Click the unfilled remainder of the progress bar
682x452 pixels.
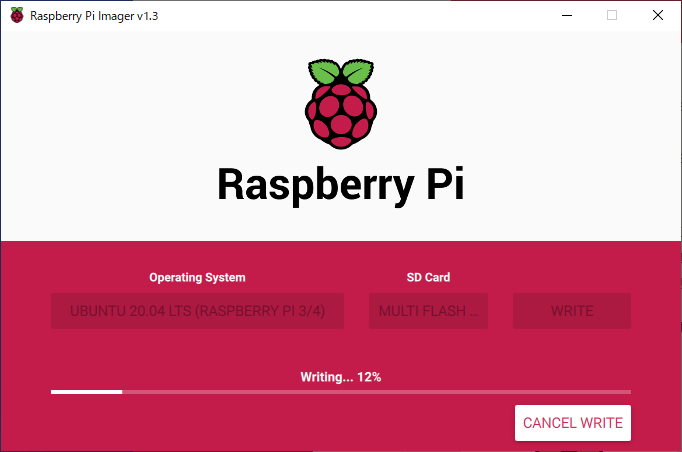(375, 392)
